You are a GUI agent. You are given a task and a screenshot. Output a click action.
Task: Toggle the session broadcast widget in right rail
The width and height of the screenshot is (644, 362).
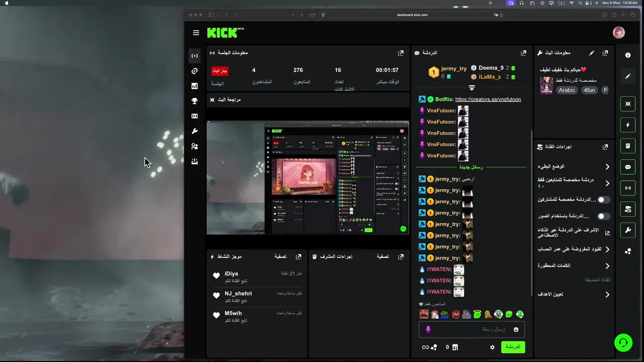628,188
